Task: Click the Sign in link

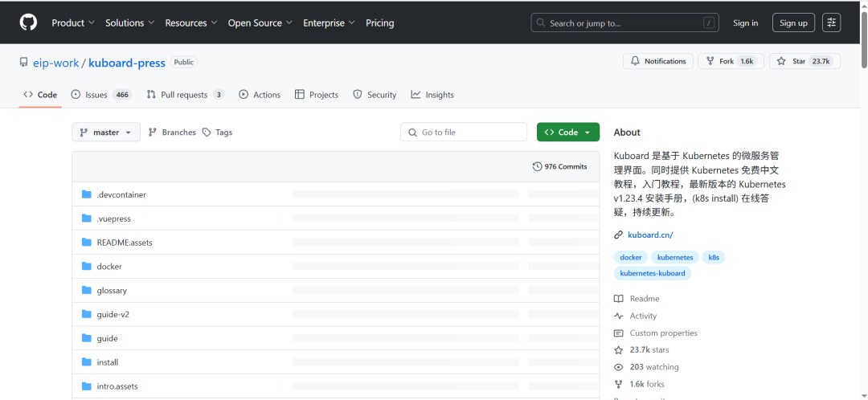Action: click(x=745, y=23)
